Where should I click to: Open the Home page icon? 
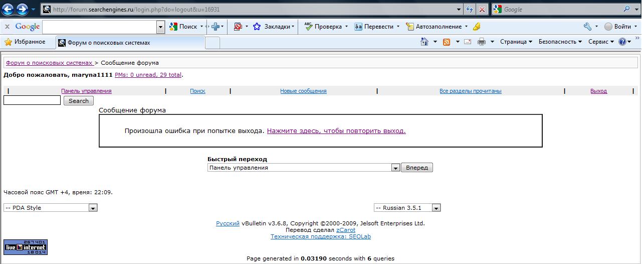pyautogui.click(x=424, y=42)
